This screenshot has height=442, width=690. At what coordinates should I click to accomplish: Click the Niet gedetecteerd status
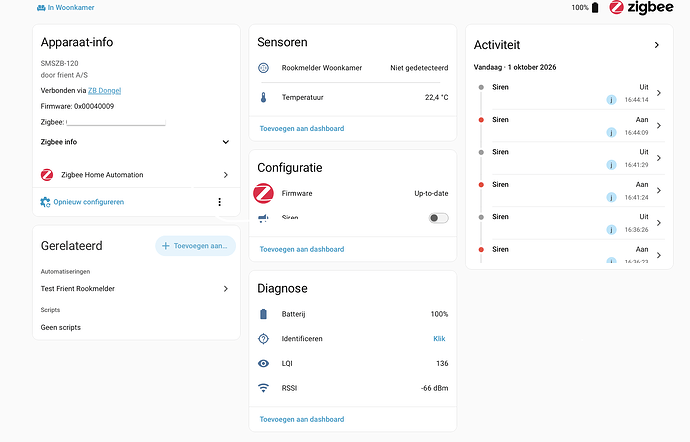(419, 68)
